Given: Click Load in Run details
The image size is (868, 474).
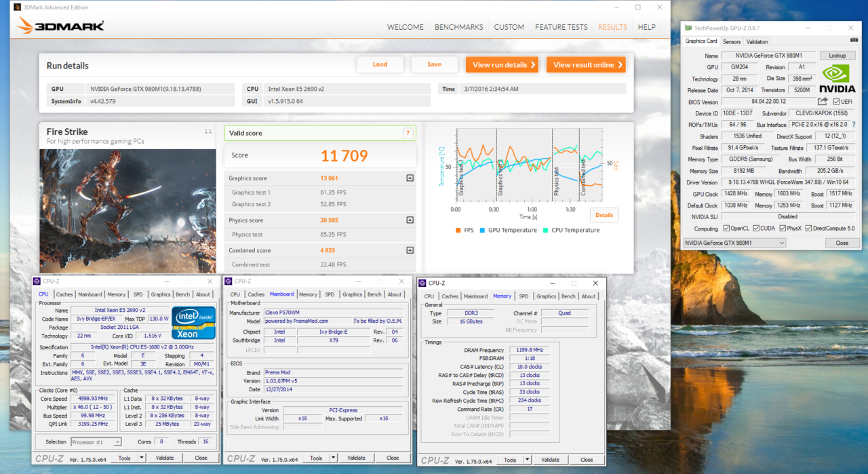Looking at the screenshot, I should click(380, 64).
